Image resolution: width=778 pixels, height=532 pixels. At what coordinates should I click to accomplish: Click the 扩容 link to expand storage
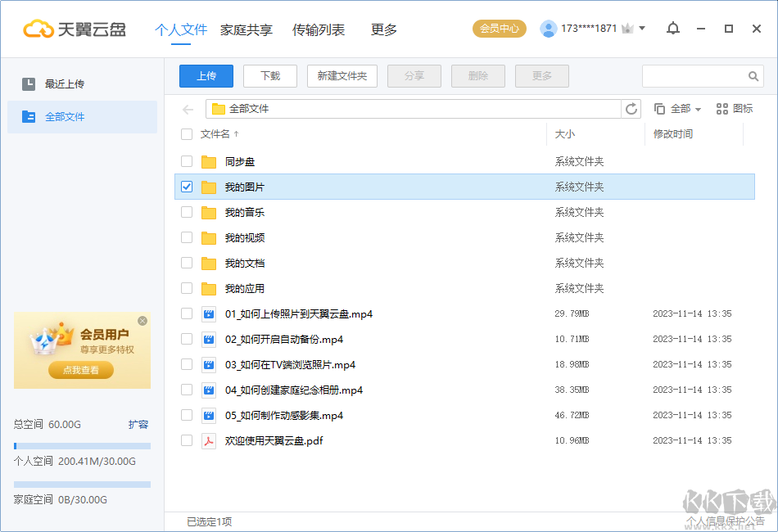pos(139,424)
